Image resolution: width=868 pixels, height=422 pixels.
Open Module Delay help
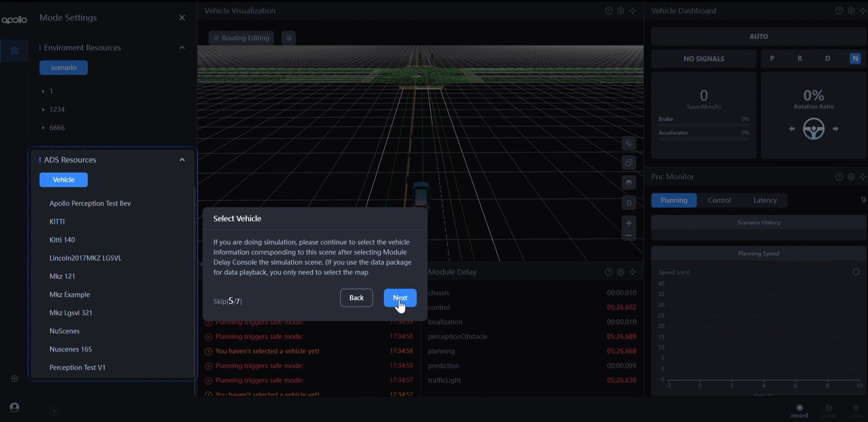click(609, 272)
